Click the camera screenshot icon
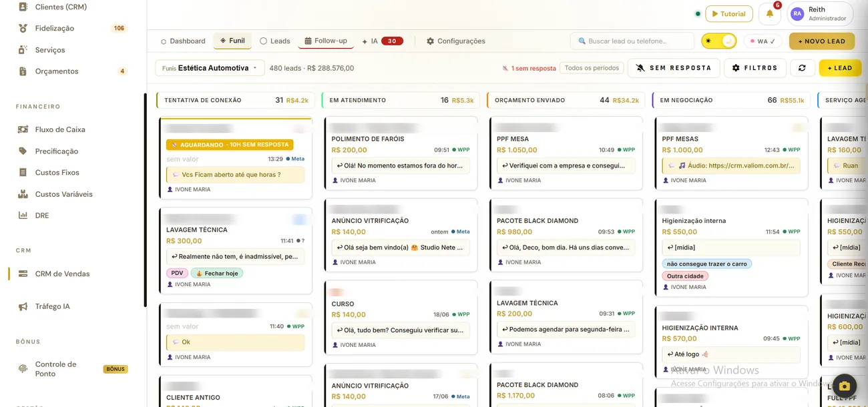Image resolution: width=868 pixels, height=407 pixels. pyautogui.click(x=844, y=386)
